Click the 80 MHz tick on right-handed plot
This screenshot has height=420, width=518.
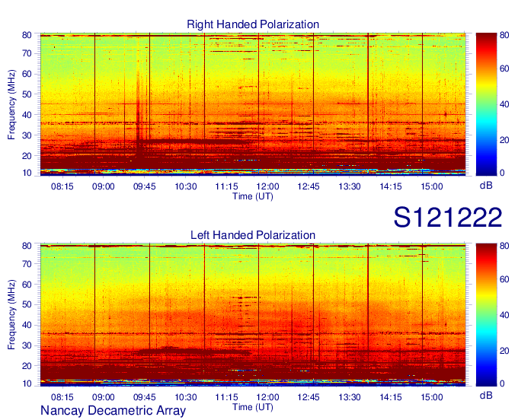(27, 35)
